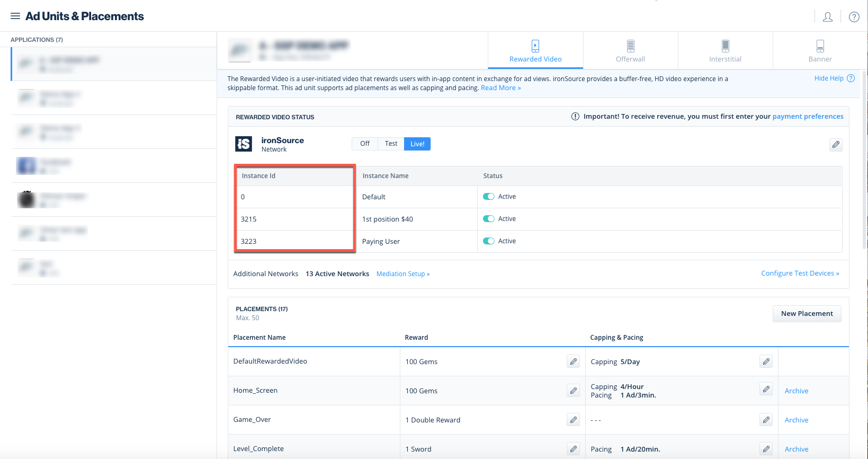Select the dark round icon application
The image size is (868, 459).
(114, 200)
